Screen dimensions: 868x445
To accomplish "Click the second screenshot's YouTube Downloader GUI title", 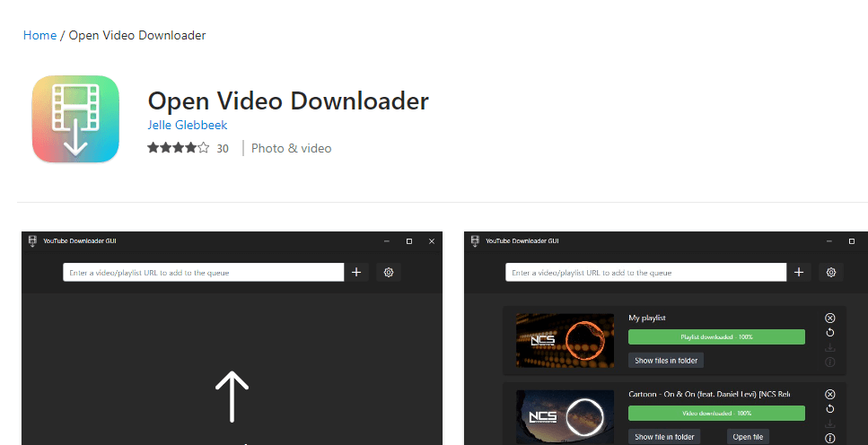I will (x=522, y=240).
